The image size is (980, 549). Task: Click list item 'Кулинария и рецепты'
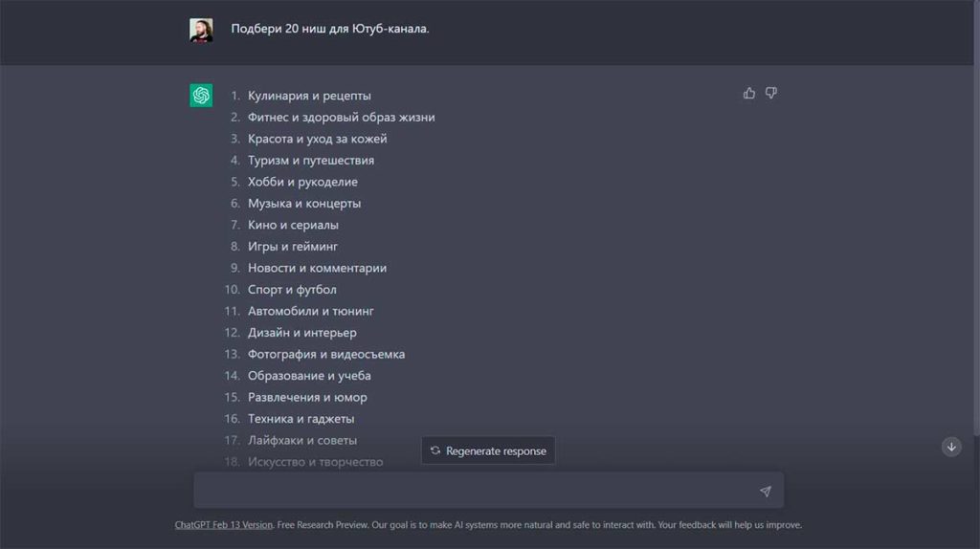pos(309,96)
